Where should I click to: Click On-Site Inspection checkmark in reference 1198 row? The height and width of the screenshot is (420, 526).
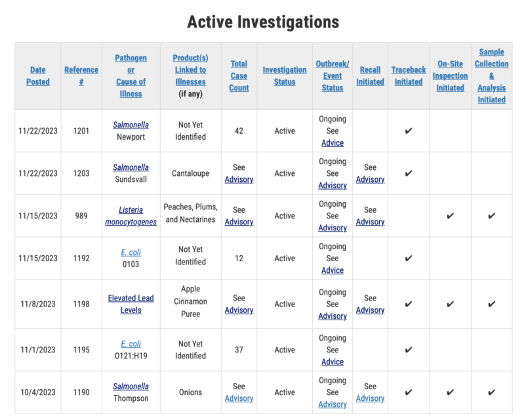tap(450, 304)
